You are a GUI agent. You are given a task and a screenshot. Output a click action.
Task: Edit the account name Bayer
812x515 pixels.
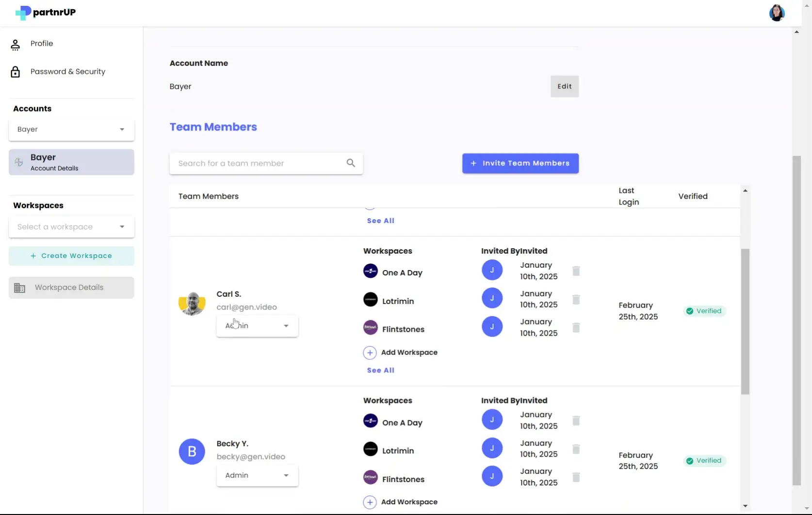tap(564, 86)
